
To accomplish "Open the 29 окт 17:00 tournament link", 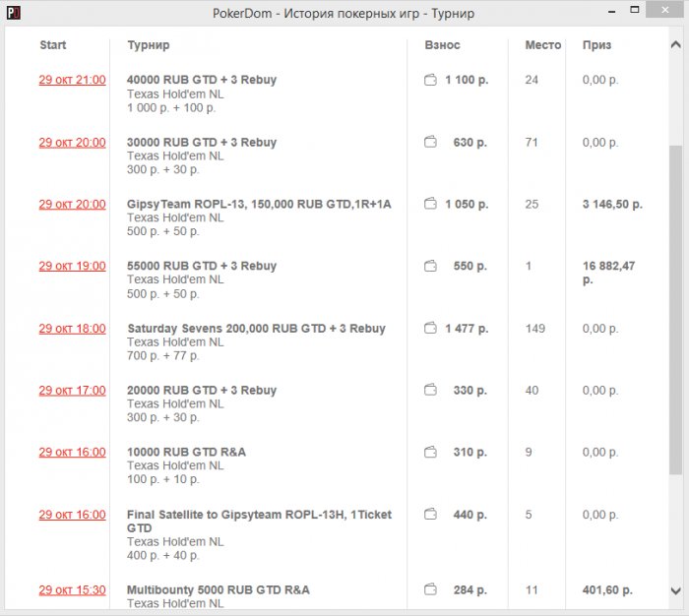I will click(x=72, y=391).
